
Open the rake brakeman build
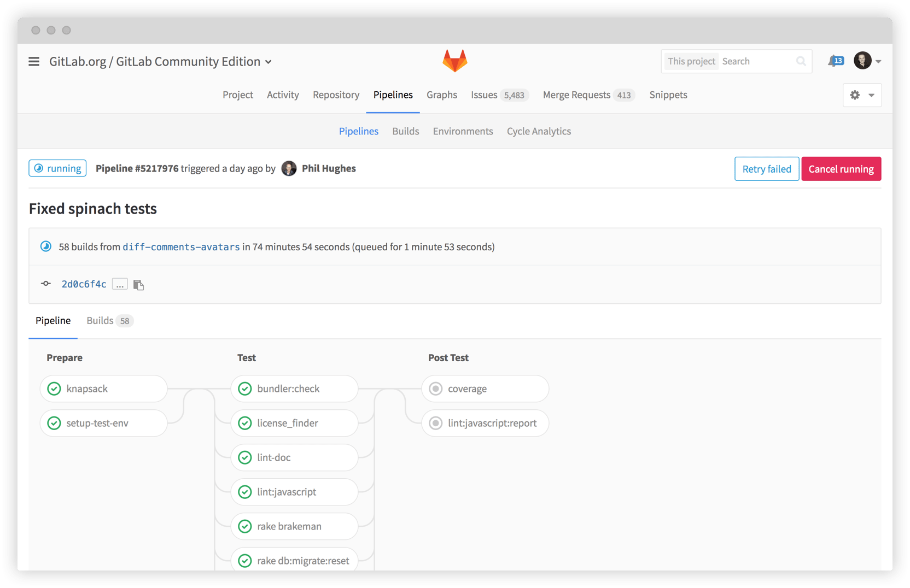[x=294, y=526]
